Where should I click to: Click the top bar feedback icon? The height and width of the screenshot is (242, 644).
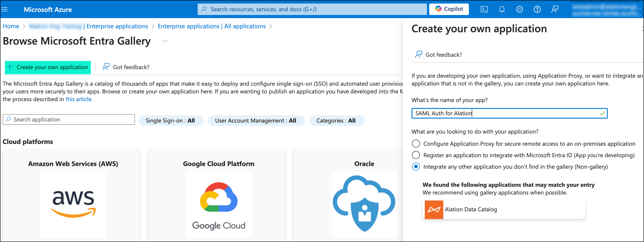554,9
